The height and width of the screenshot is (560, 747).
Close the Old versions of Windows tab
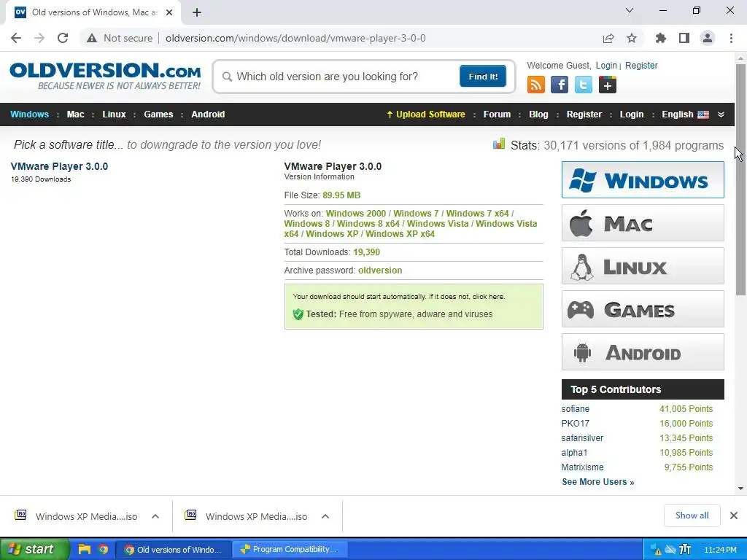(x=169, y=12)
